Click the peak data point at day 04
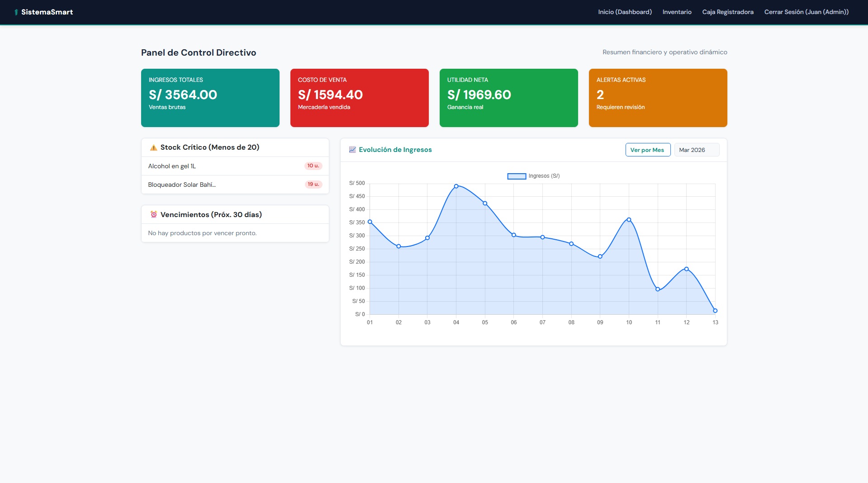 pos(456,186)
